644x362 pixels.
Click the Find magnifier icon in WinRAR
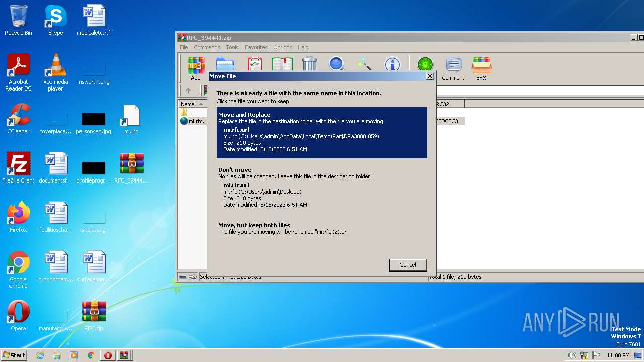(337, 64)
